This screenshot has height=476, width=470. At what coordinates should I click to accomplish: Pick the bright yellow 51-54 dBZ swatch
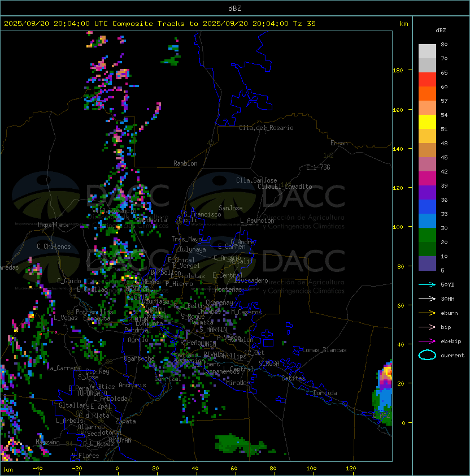click(x=427, y=122)
